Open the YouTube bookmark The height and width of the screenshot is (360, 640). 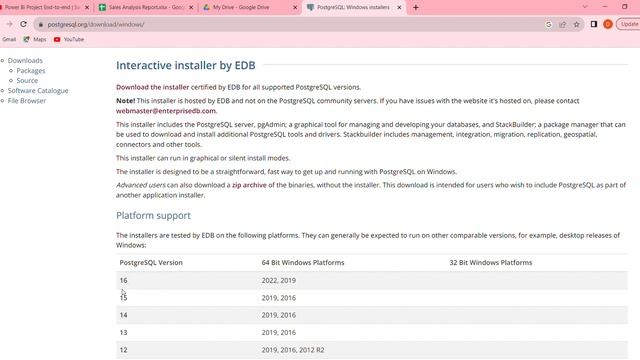pos(69,40)
